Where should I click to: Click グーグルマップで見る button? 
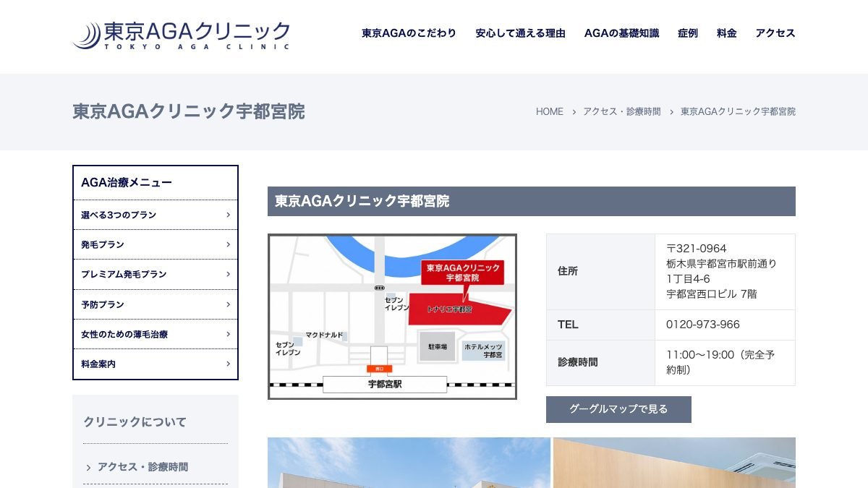tap(618, 409)
